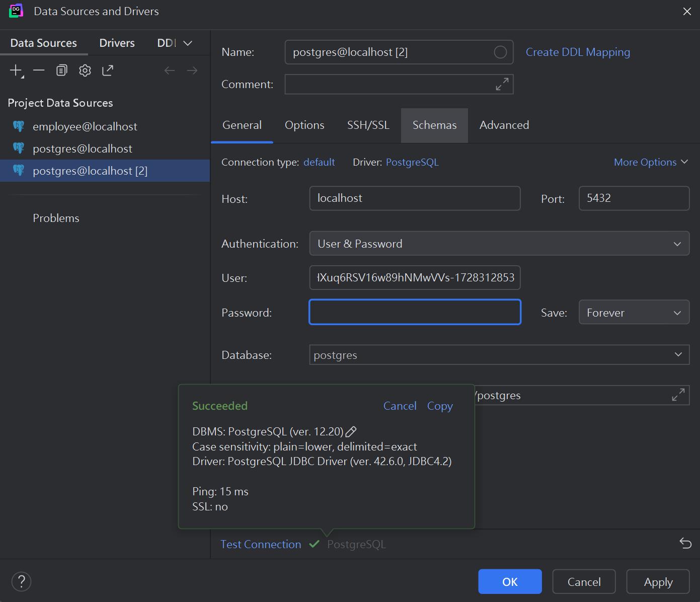Click the color circle in Name field

pos(500,52)
